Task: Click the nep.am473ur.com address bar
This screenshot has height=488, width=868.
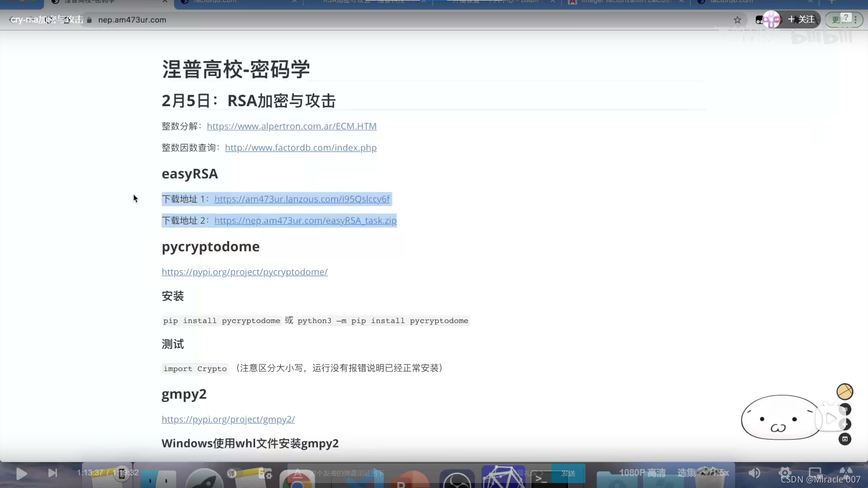Action: click(132, 20)
